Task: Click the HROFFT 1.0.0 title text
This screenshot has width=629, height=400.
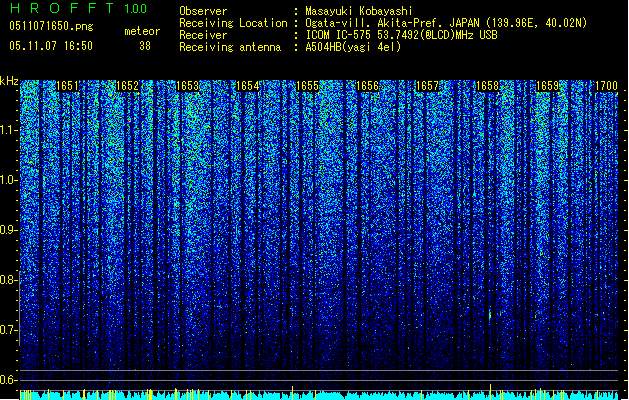Action: pos(79,8)
